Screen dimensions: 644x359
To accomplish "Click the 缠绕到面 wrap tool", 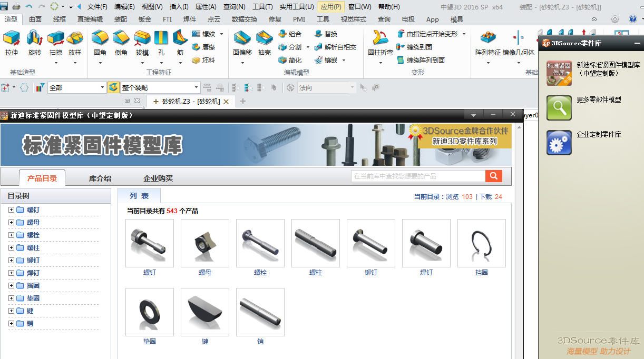I will coord(414,47).
